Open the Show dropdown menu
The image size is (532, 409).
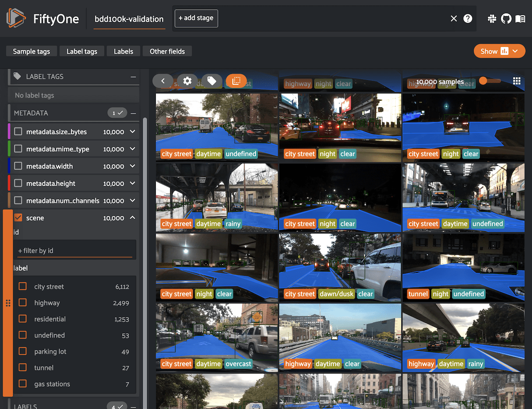point(499,51)
